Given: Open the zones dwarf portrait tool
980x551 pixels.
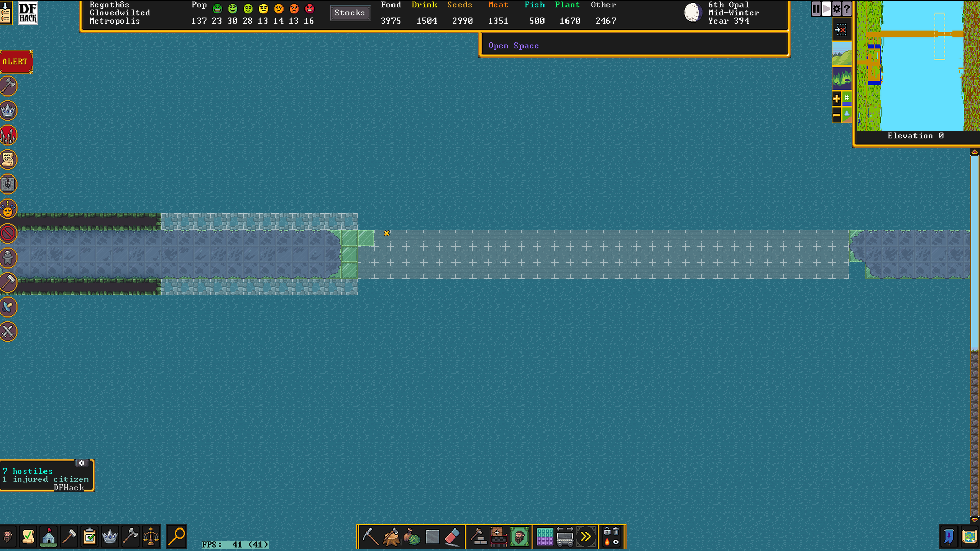Looking at the screenshot, I should coord(519,537).
